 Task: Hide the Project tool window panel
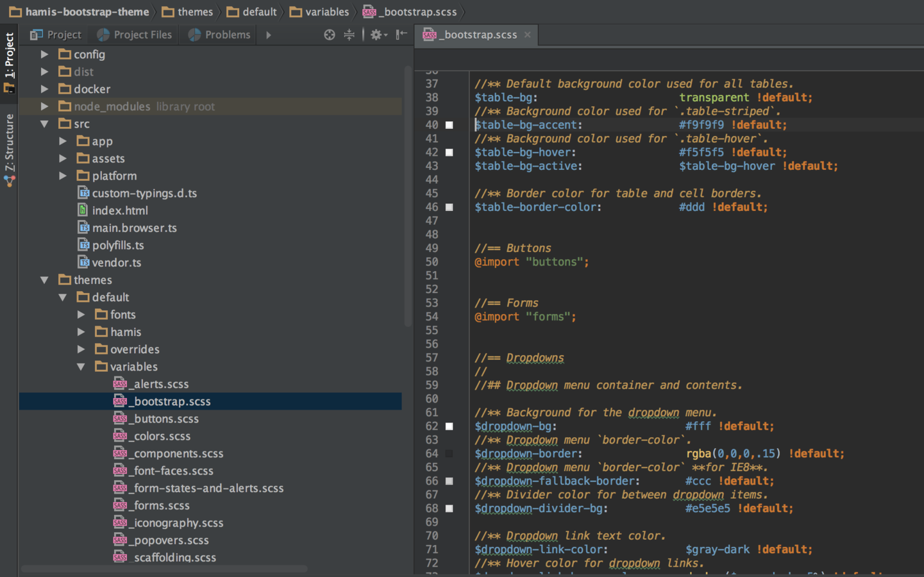pos(401,35)
